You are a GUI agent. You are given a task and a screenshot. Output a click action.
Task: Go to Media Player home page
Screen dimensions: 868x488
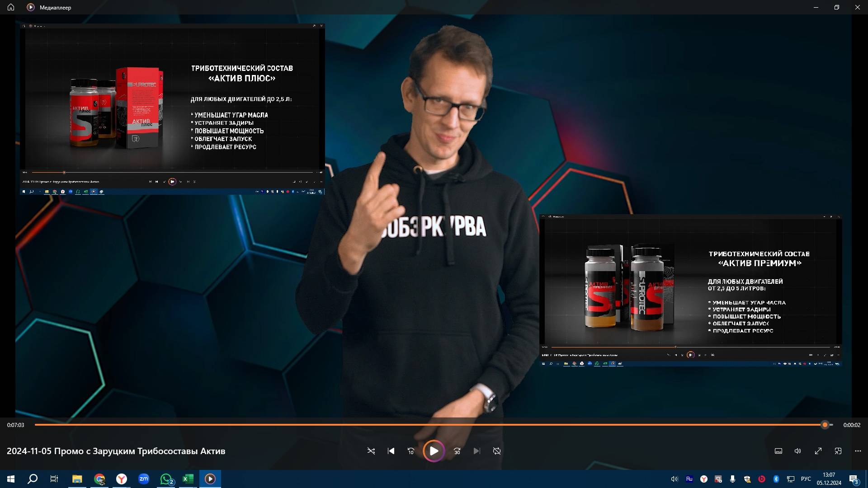(x=11, y=7)
